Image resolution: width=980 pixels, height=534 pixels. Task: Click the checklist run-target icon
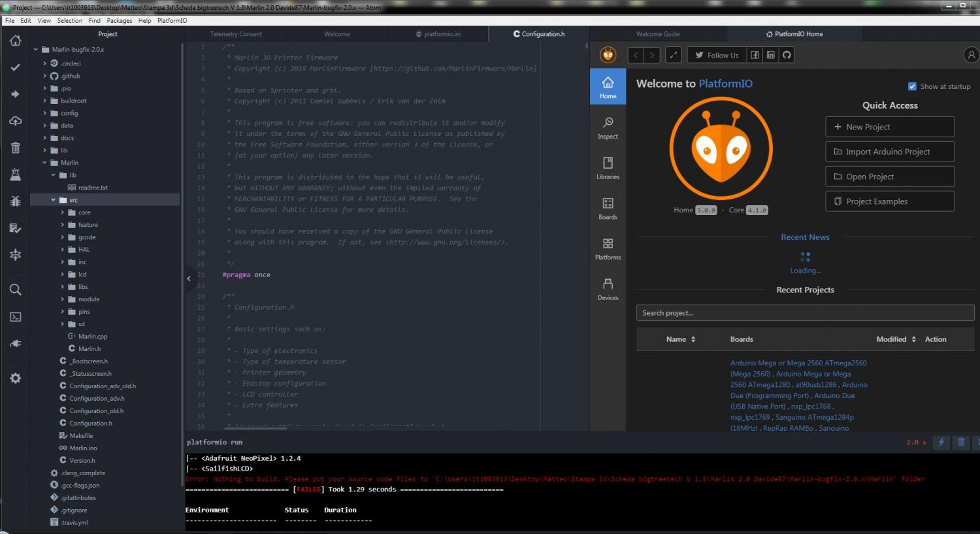point(15,228)
